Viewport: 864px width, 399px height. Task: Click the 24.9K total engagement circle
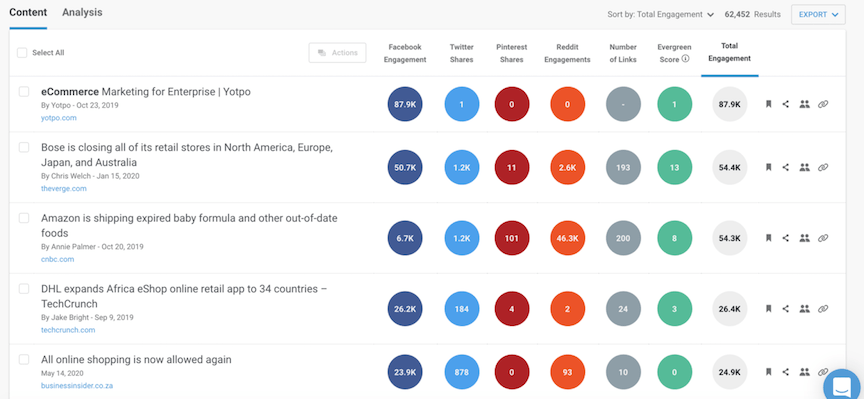730,372
